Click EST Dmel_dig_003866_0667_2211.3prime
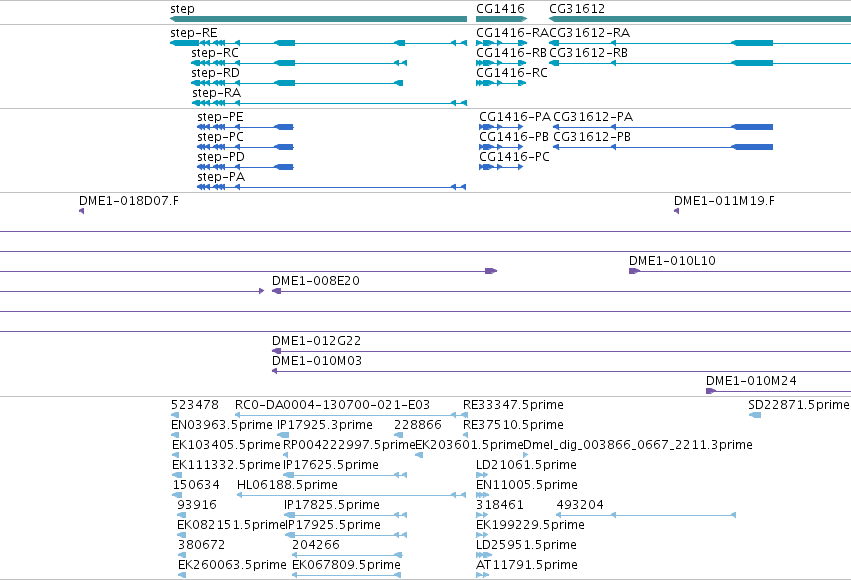The height and width of the screenshot is (580, 851). [638, 445]
